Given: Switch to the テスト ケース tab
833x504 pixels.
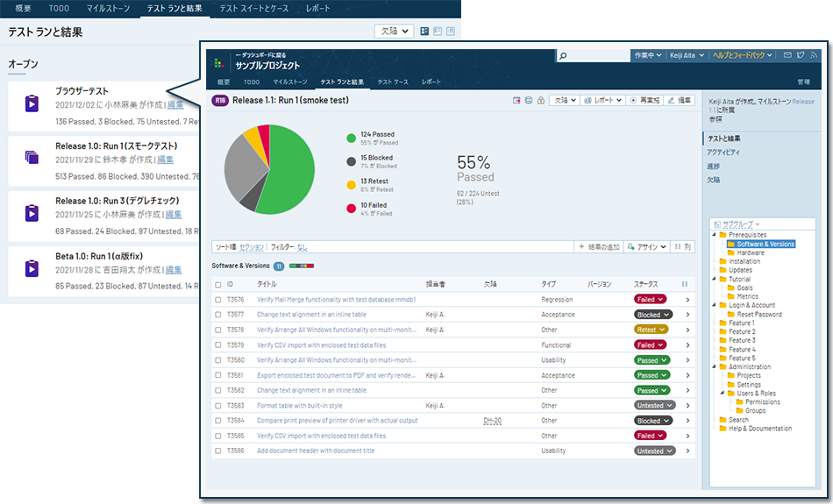Looking at the screenshot, I should click(x=393, y=82).
